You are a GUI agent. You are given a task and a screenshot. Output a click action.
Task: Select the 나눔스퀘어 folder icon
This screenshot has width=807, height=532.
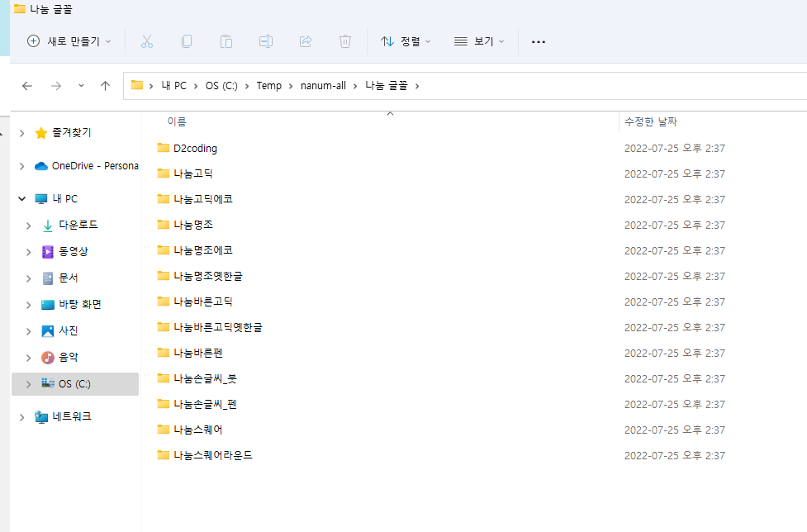(x=164, y=429)
